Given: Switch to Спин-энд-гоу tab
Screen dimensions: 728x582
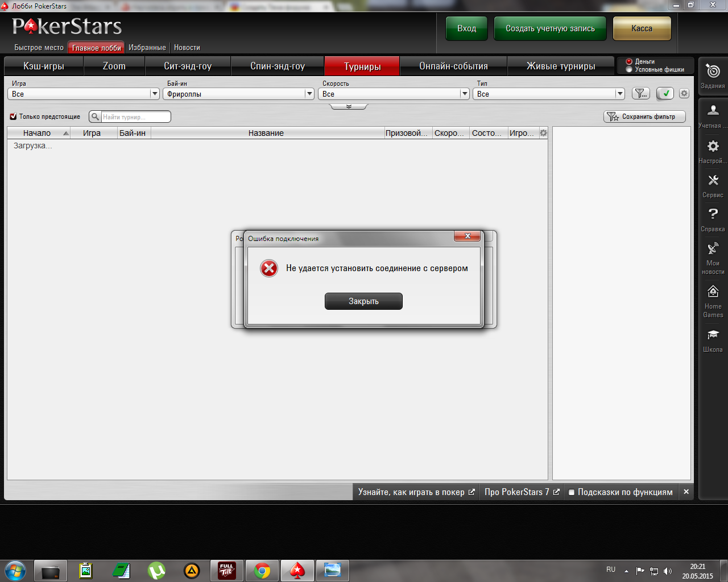Looking at the screenshot, I should click(x=278, y=66).
